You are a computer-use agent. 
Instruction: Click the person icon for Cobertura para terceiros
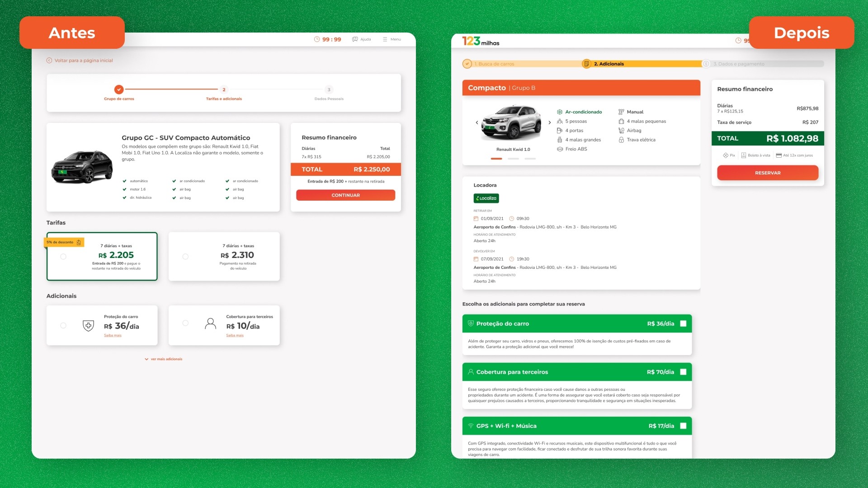[x=210, y=324]
